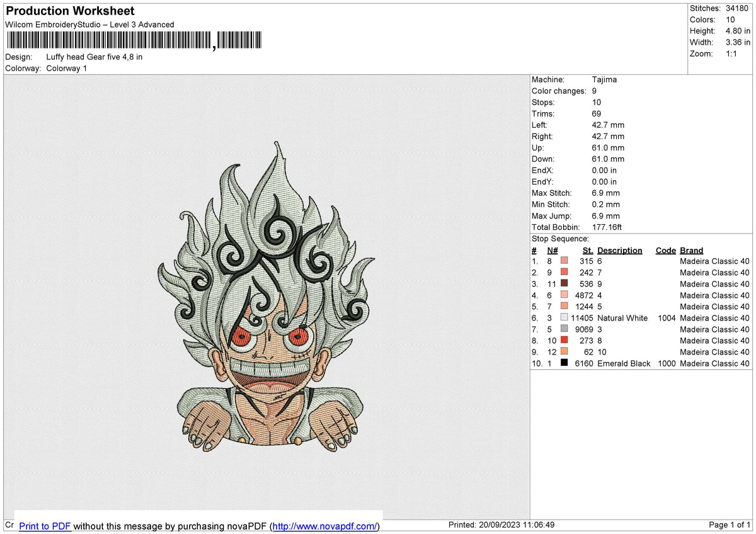This screenshot has width=756, height=534.
Task: Click the Description column header
Action: tap(620, 250)
